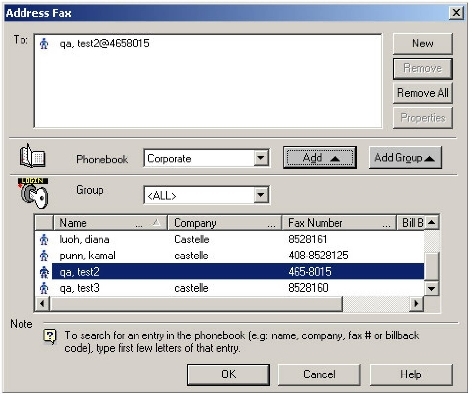This screenshot has width=472, height=397.
Task: Open Help for Address Fax
Action: [411, 374]
